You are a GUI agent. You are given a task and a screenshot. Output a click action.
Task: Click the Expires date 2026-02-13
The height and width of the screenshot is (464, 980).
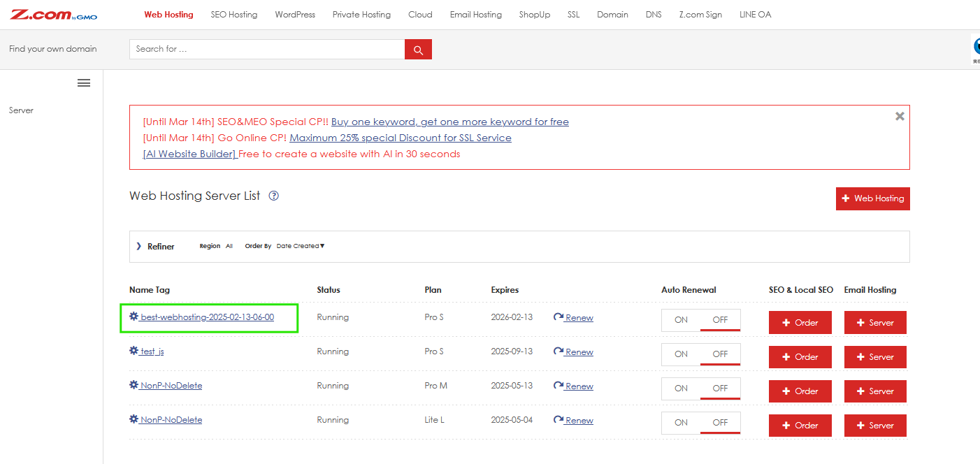[512, 317]
